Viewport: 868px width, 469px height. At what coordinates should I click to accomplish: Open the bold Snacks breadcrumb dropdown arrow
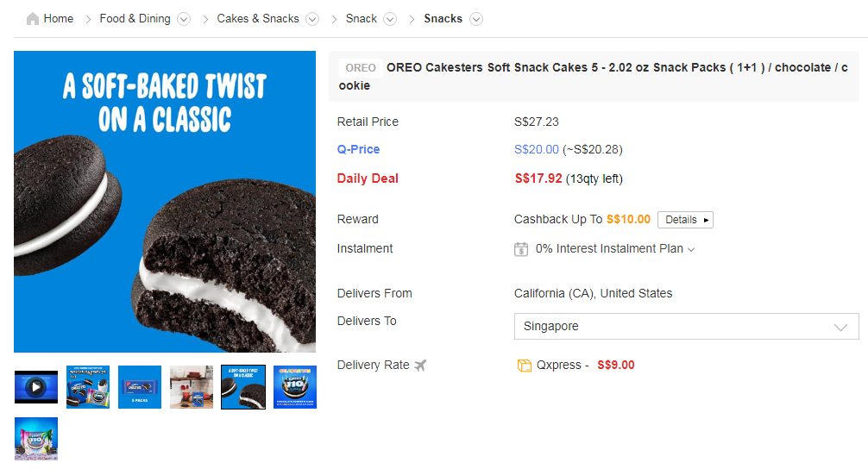[x=476, y=19]
